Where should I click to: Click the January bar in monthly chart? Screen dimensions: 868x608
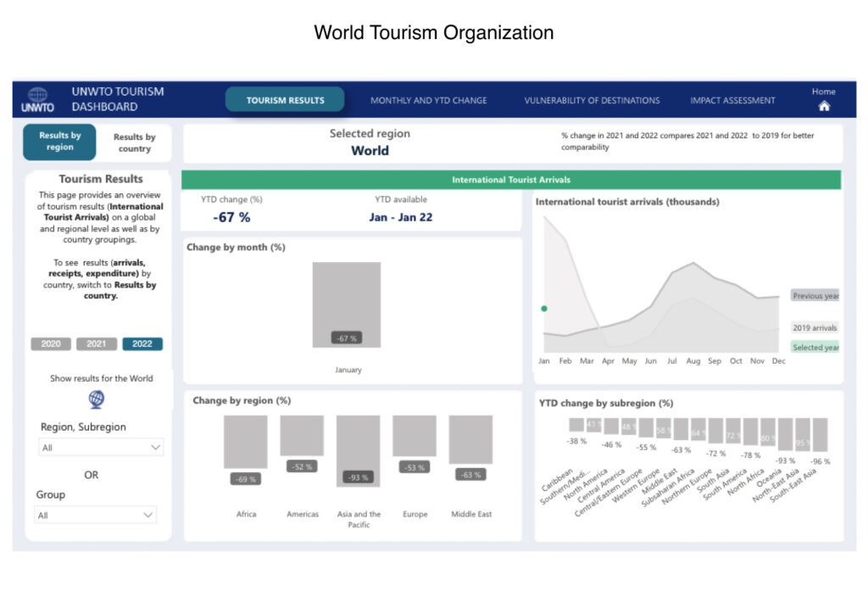coord(346,304)
